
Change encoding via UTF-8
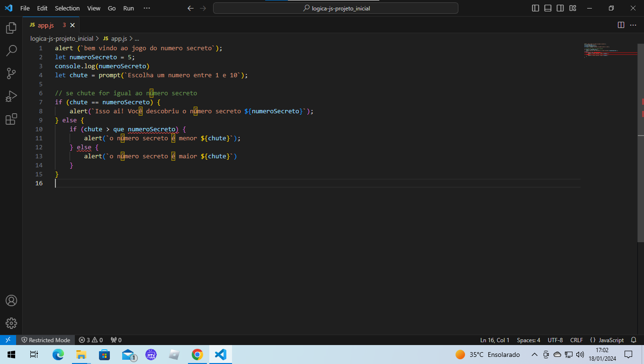click(555, 340)
